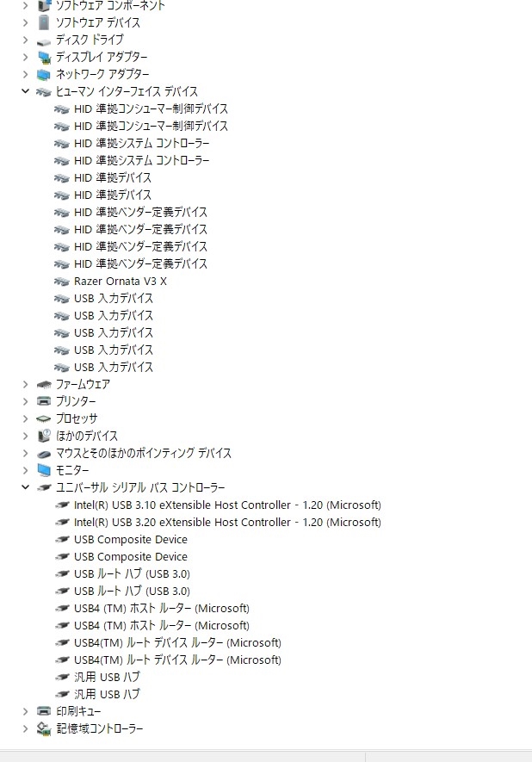Click the 'ネットワーク アダプター' label
This screenshot has height=762, width=532.
coord(102,74)
